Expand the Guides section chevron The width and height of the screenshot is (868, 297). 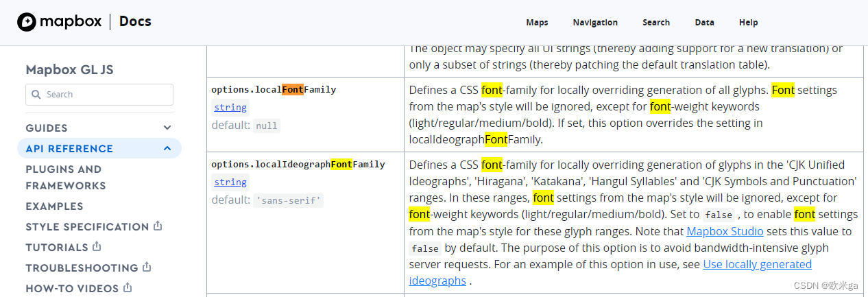(x=167, y=128)
